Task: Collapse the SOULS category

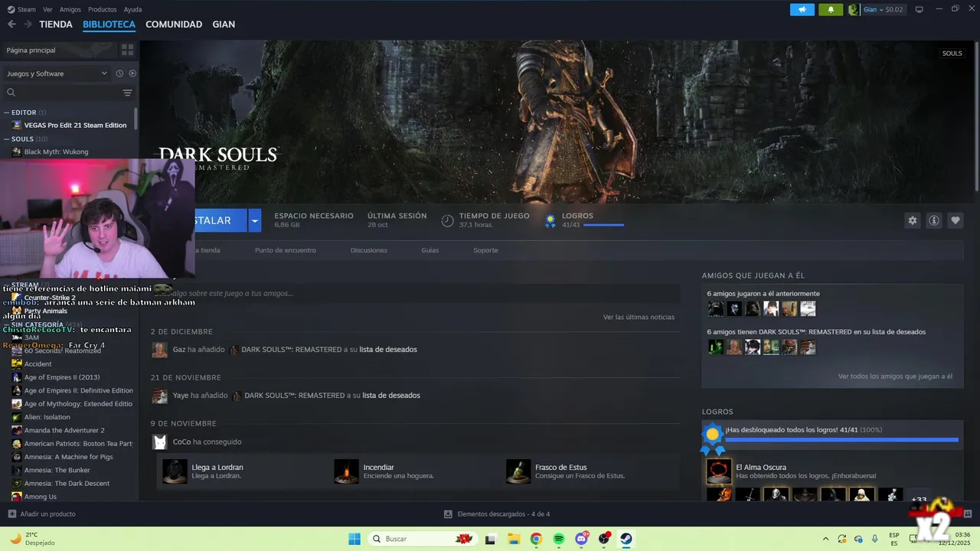Action: tap(7, 139)
